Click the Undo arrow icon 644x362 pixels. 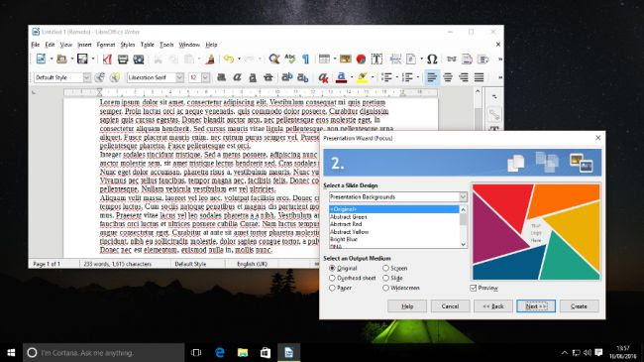(x=229, y=60)
